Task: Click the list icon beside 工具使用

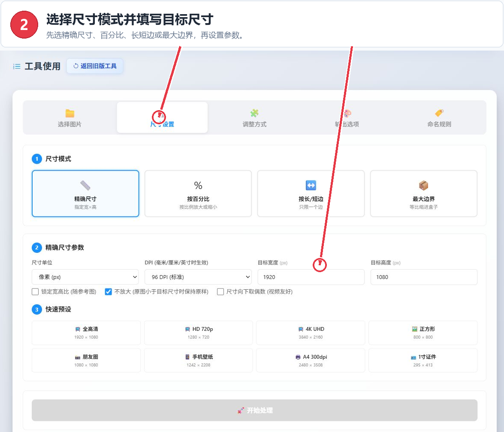Action: [17, 66]
